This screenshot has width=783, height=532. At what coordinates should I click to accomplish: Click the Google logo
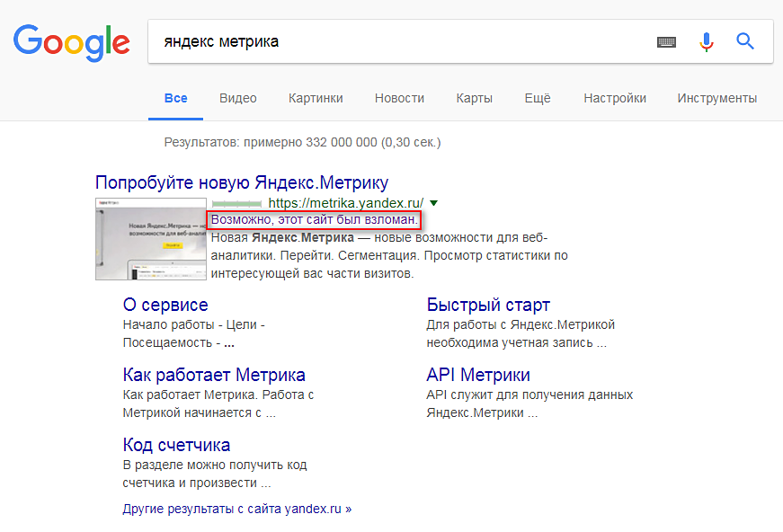coord(71,41)
